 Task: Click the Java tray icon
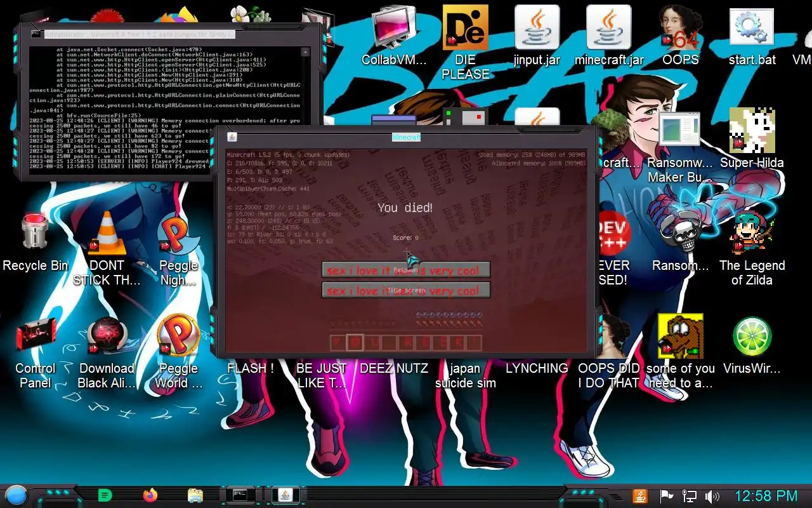pyautogui.click(x=640, y=496)
